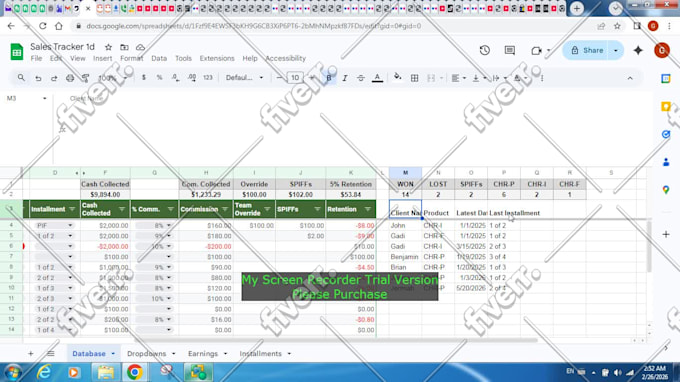
Task: Toggle italic formatting
Action: pos(345,78)
